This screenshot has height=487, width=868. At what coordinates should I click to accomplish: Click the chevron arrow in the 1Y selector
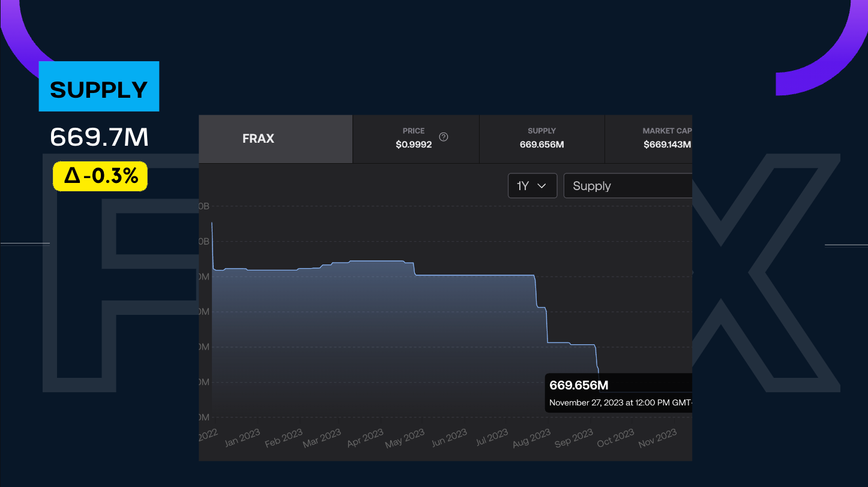(541, 186)
